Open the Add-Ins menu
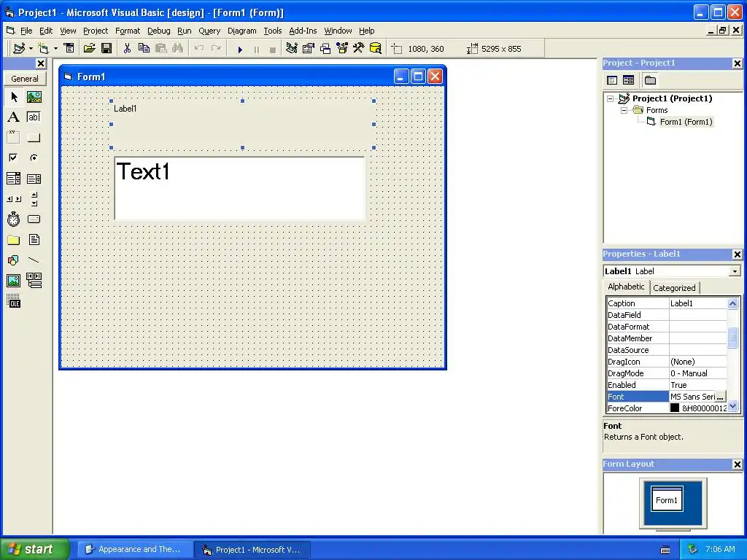This screenshot has width=747, height=560. point(303,31)
